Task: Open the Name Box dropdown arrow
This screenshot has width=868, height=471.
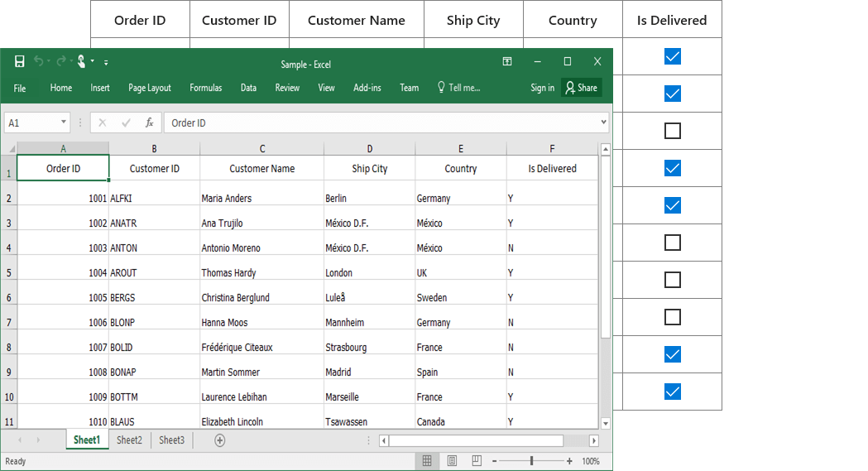Action: (64, 123)
